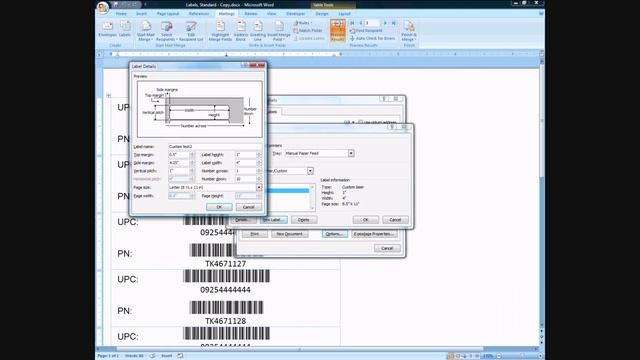640x360 pixels.
Task: Click Cancel in Envelopes and Labels dialog
Action: (387, 248)
